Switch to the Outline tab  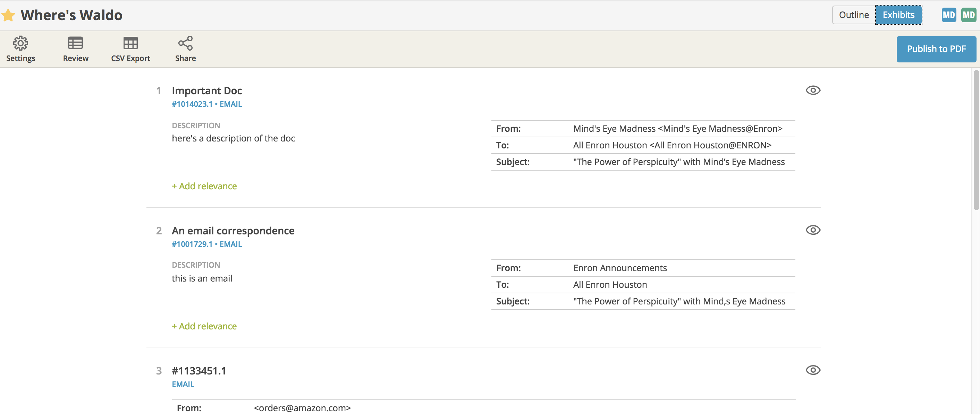pos(854,15)
